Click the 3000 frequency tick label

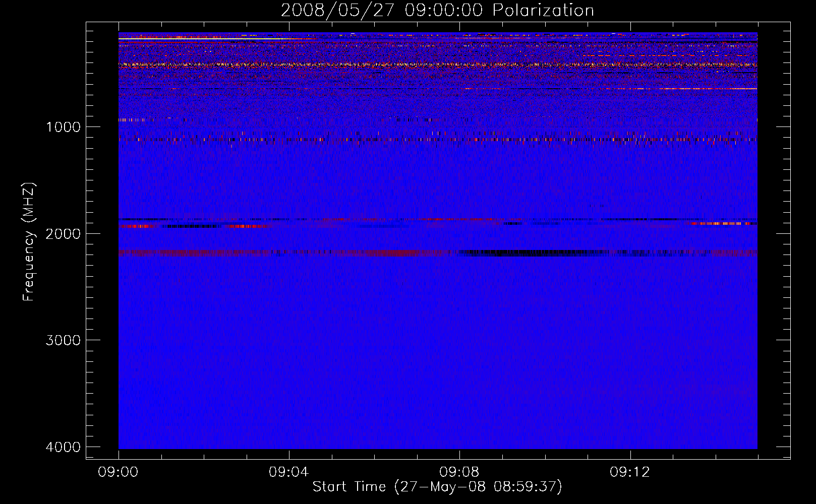pos(63,340)
